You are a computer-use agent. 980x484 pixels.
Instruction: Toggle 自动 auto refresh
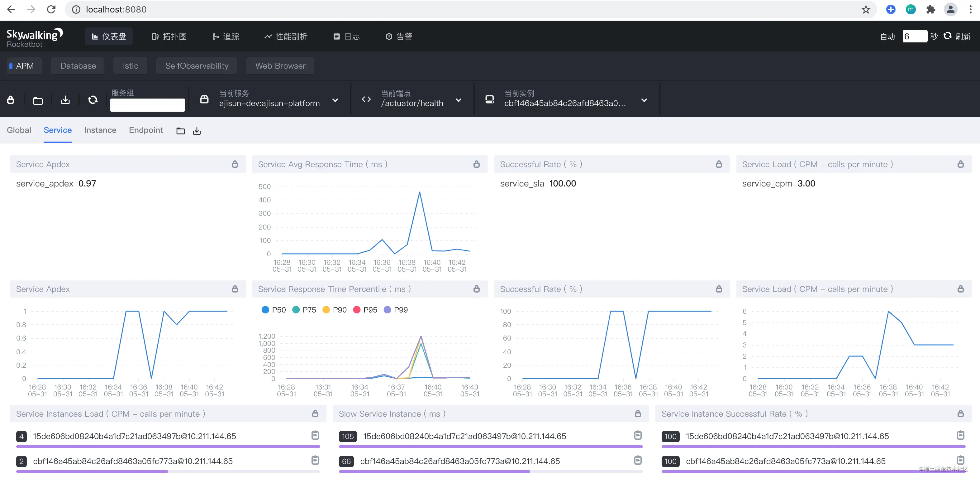[887, 36]
